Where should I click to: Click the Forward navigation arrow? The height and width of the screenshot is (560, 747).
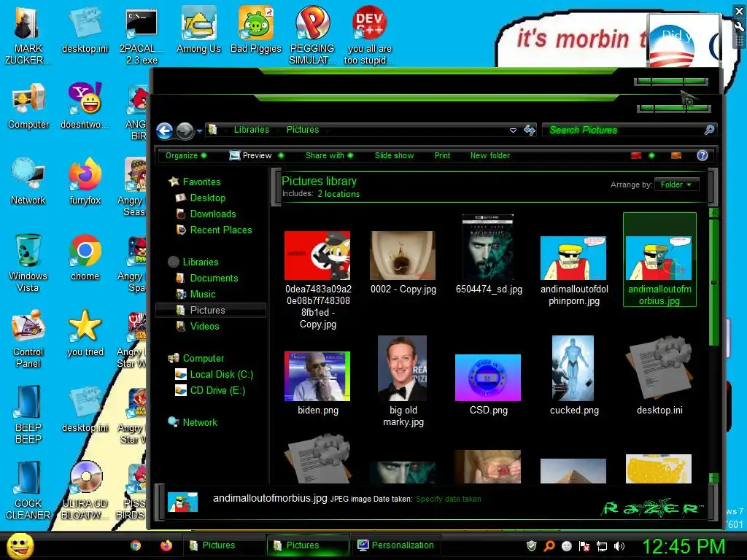click(x=185, y=130)
